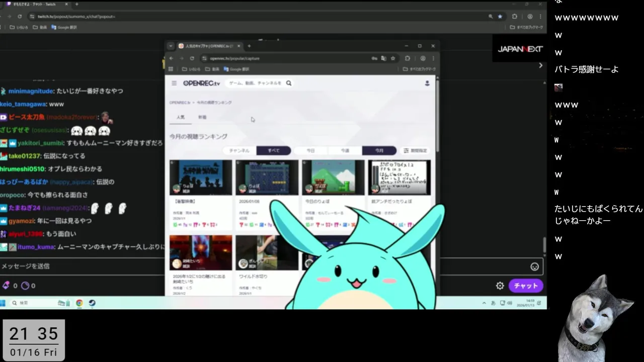644x362 pixels.
Task: Open Chrome from the Windows taskbar
Action: coord(79,303)
